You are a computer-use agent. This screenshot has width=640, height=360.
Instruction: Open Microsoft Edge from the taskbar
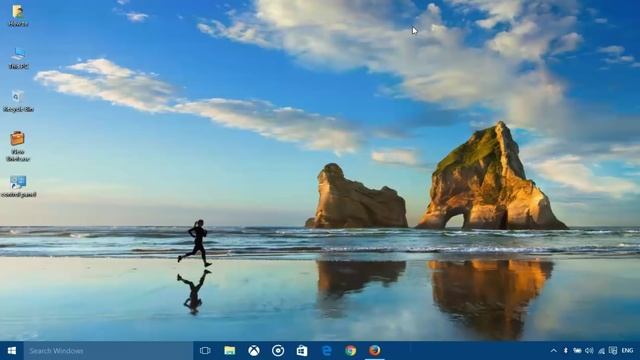click(327, 351)
